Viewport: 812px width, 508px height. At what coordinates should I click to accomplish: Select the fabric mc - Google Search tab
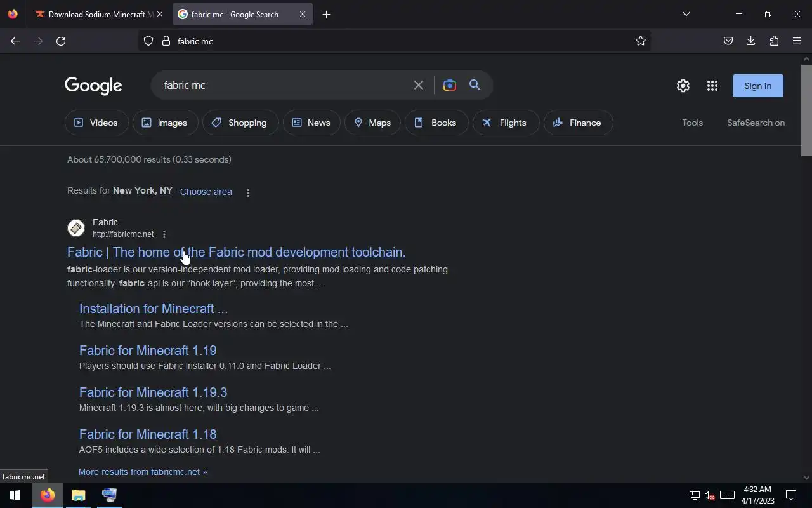pyautogui.click(x=241, y=14)
